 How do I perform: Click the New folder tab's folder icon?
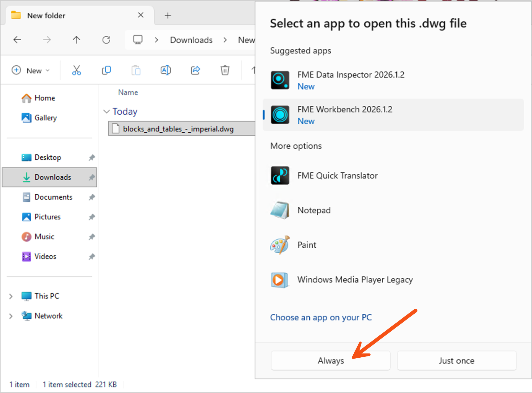point(16,15)
